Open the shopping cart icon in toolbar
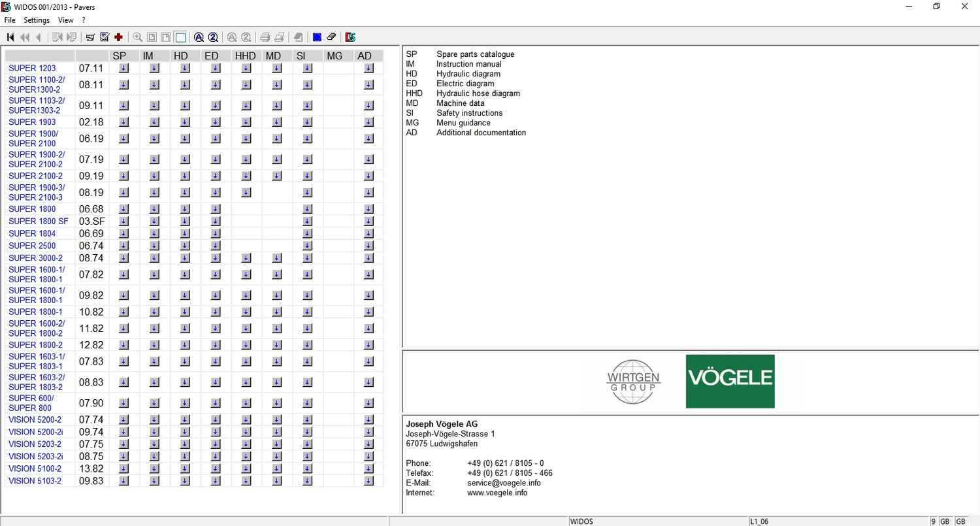The height and width of the screenshot is (526, 980). (90, 37)
